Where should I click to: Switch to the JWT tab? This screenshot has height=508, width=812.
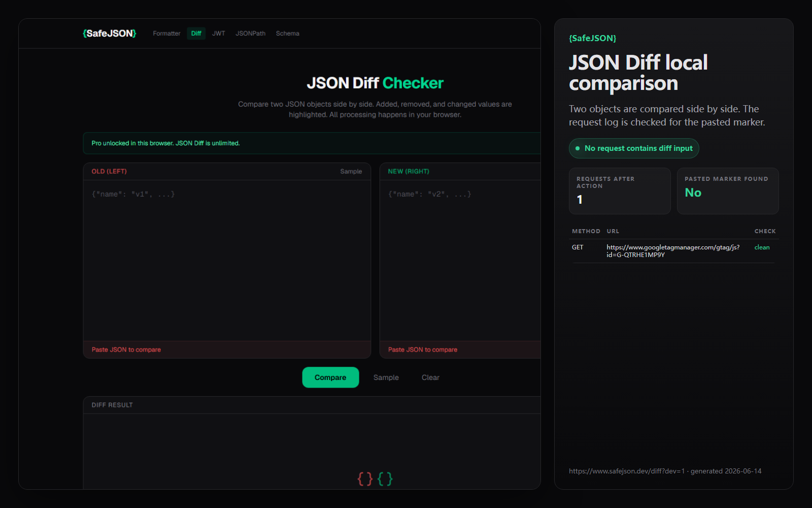tap(219, 34)
